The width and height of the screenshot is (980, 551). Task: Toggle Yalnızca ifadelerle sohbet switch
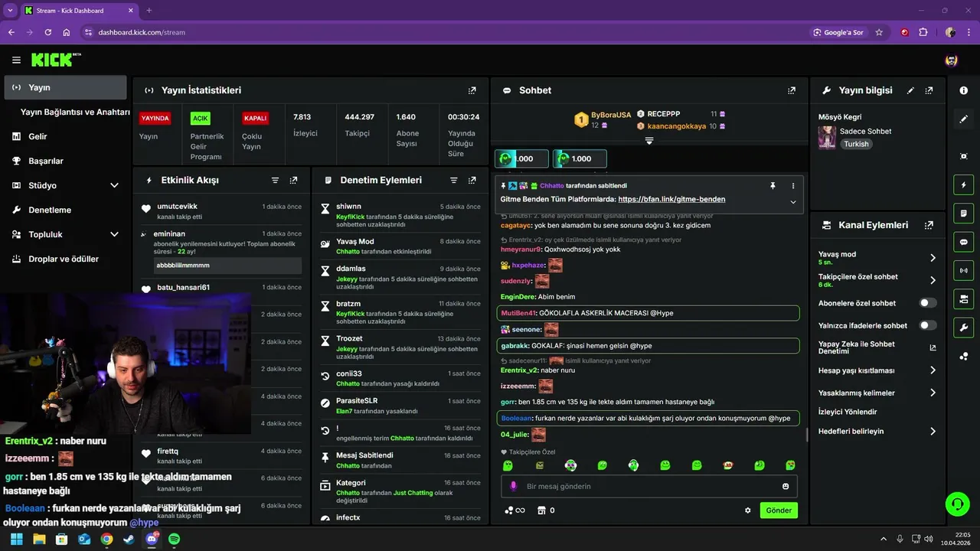tap(928, 325)
